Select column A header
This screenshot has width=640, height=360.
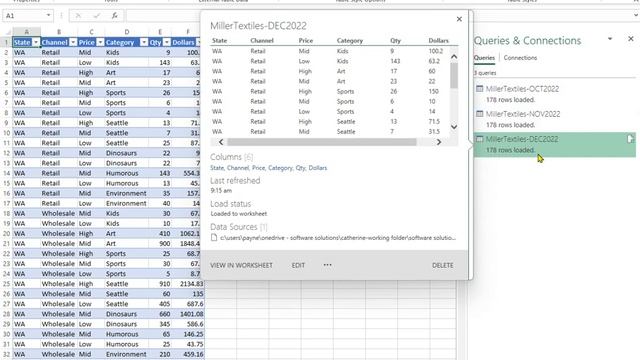[x=26, y=32]
